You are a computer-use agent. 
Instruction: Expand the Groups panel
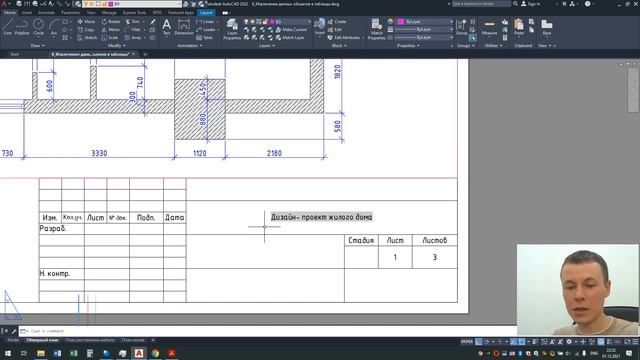pos(466,46)
